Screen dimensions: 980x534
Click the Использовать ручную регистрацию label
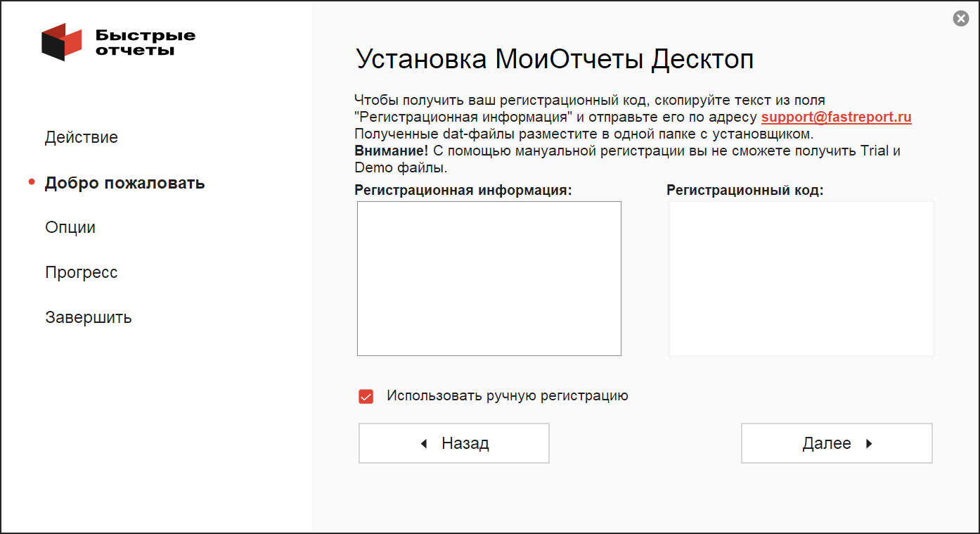507,396
